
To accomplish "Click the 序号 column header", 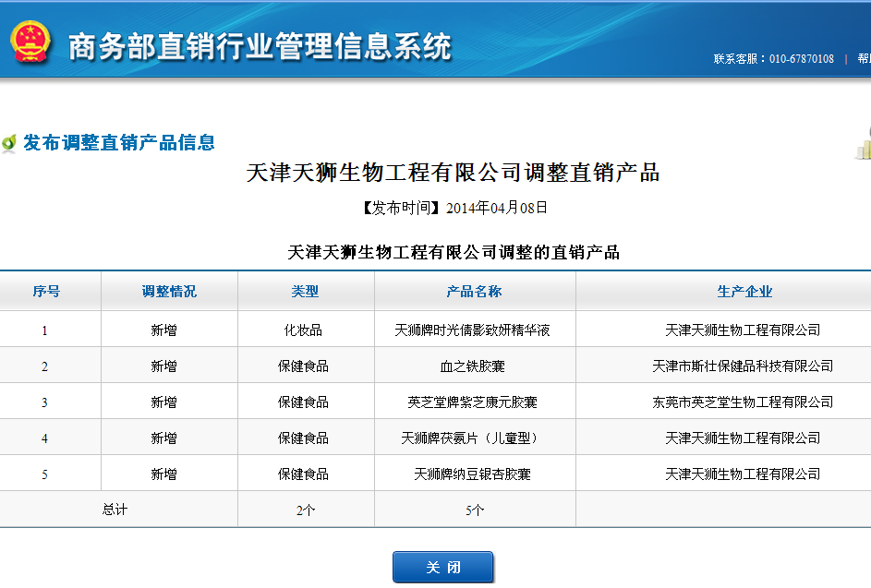I will (46, 292).
